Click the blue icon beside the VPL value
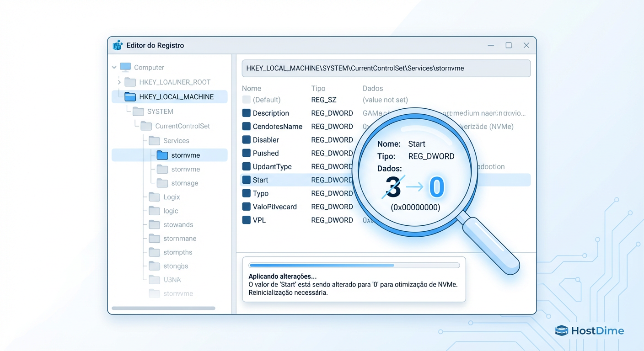This screenshot has height=351, width=644. tap(245, 220)
